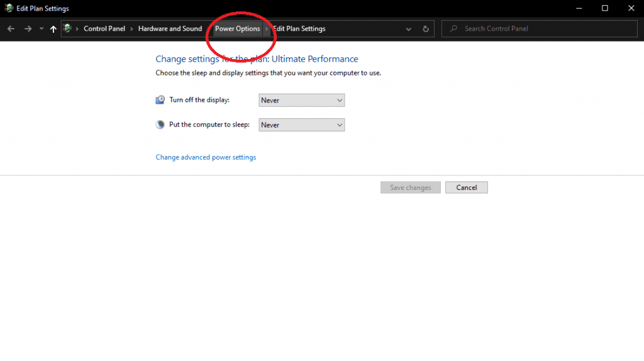
Task: Click the search magnifier icon
Action: (x=453, y=29)
